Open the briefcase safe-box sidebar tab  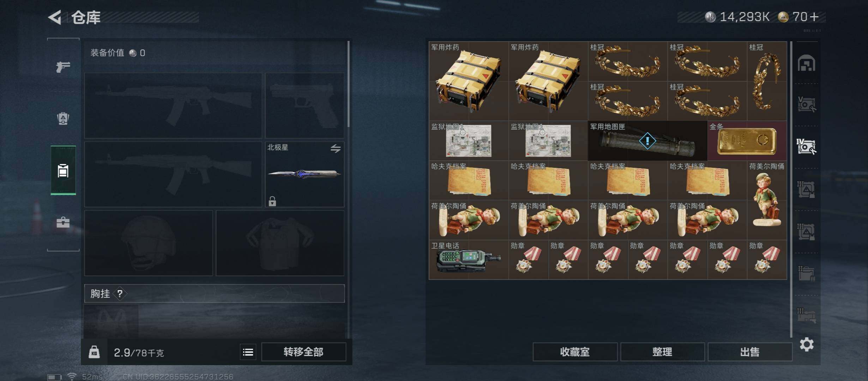(63, 222)
